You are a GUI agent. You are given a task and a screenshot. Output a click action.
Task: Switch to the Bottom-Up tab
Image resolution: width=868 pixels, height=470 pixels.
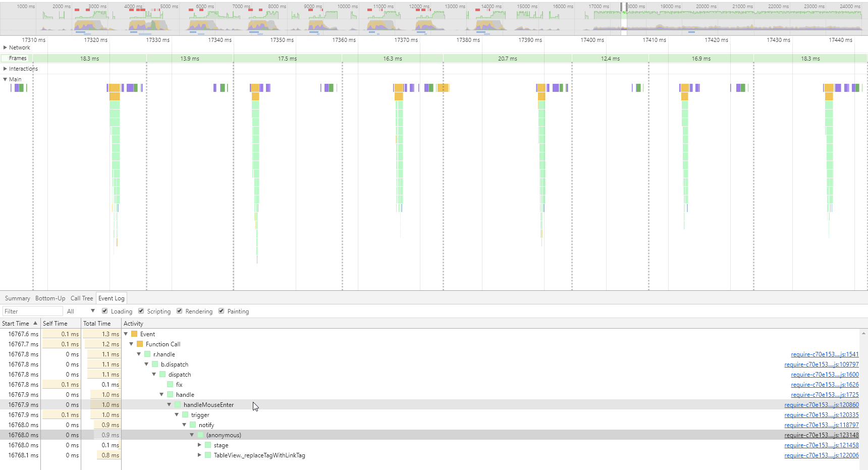(x=50, y=298)
